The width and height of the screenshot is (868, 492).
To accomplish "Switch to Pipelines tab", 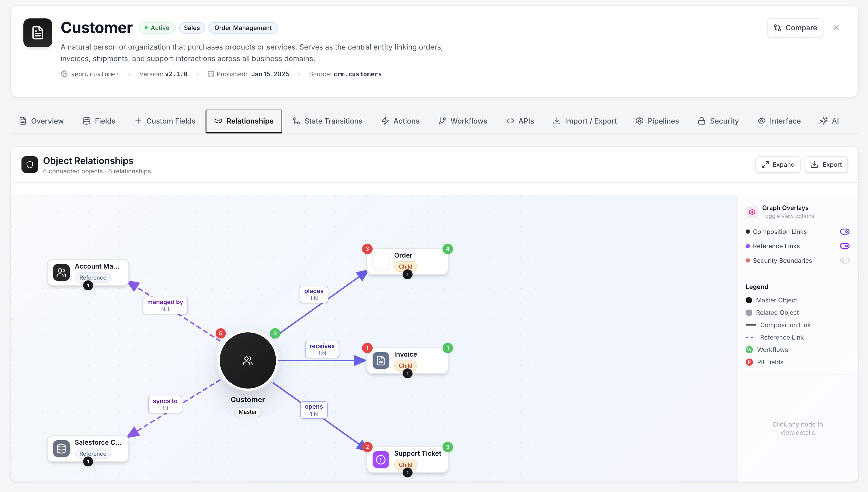I will click(x=657, y=121).
